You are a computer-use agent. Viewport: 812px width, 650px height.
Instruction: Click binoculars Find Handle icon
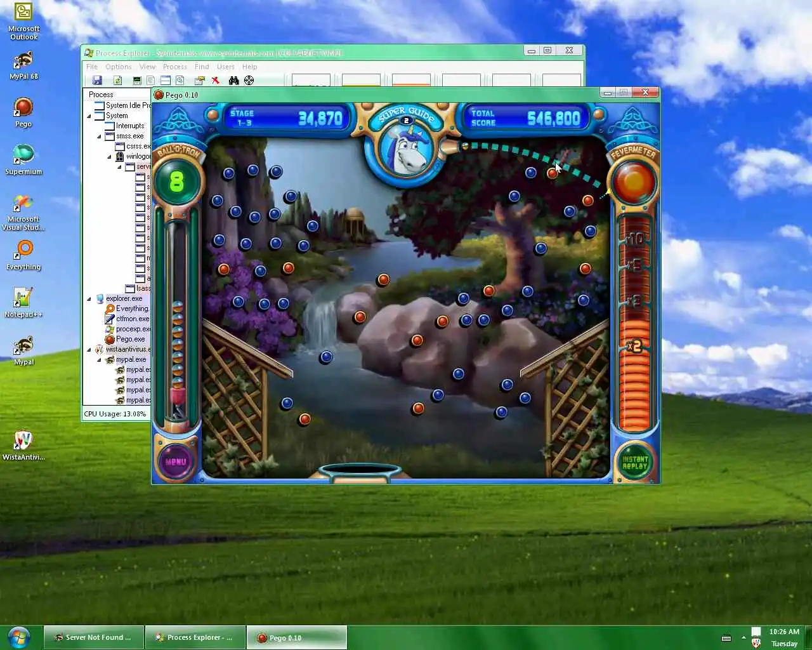point(233,80)
